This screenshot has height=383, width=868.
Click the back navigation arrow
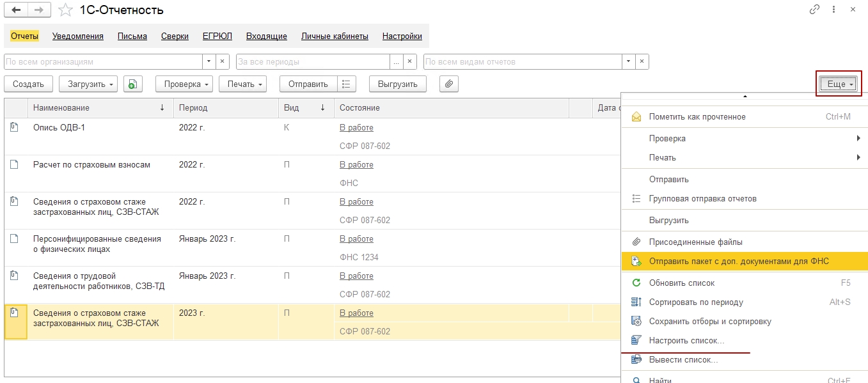tap(16, 10)
